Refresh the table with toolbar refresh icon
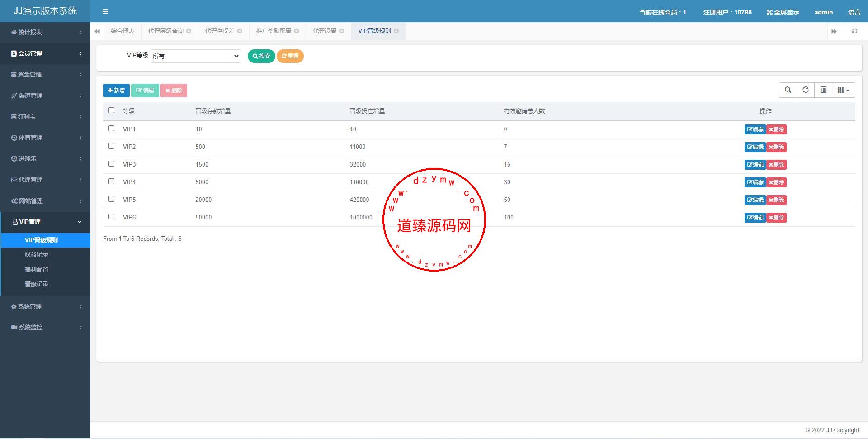This screenshot has width=868, height=439. [x=806, y=90]
